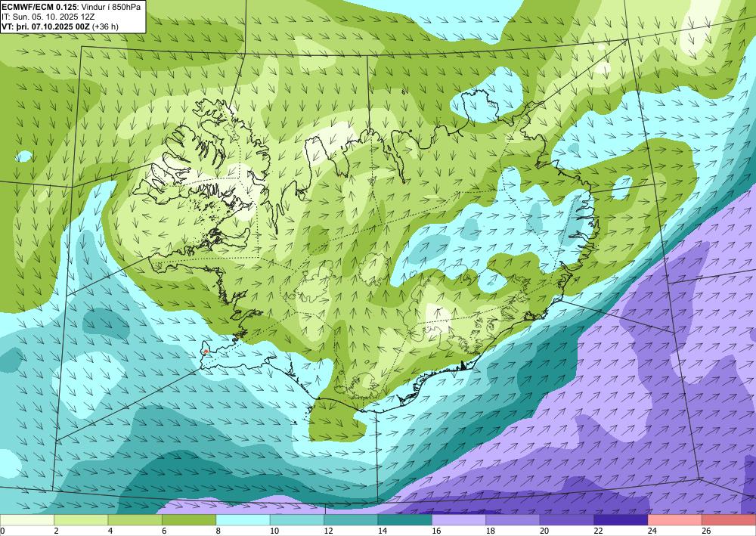Click the legend scale label "24"
Viewport: 756px width, 536px height.
click(652, 531)
